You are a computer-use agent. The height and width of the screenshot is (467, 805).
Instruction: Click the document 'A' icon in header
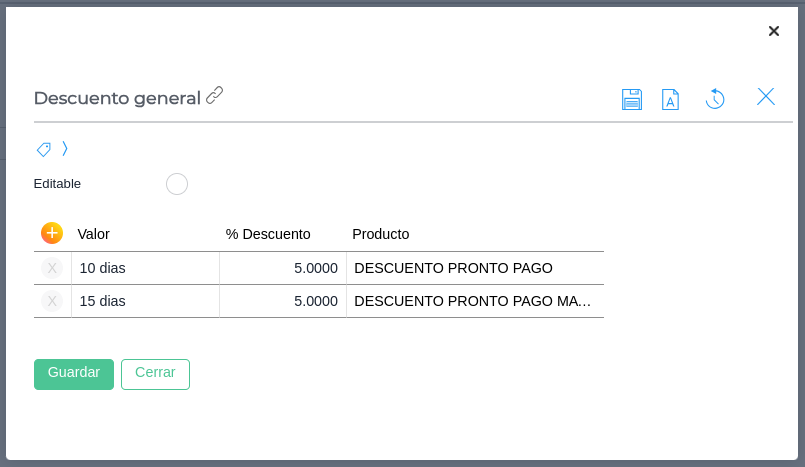(670, 99)
